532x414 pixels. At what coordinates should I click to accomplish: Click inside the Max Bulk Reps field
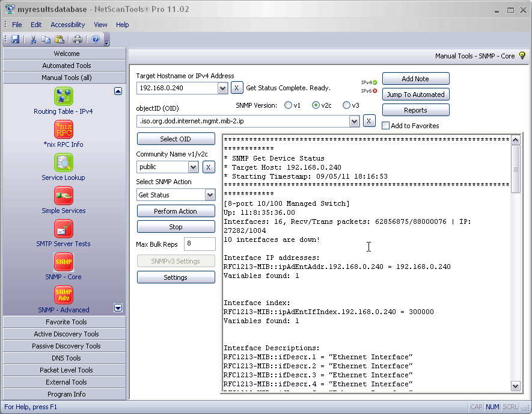[x=200, y=244]
